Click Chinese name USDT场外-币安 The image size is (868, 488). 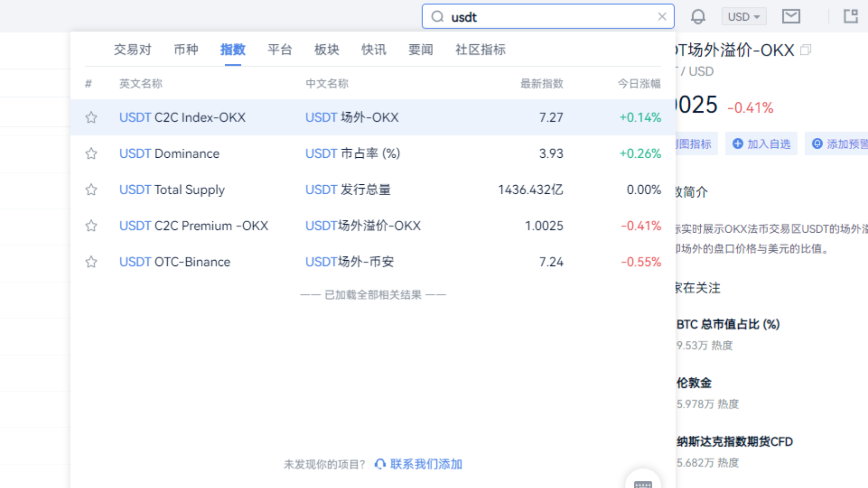pyautogui.click(x=349, y=262)
